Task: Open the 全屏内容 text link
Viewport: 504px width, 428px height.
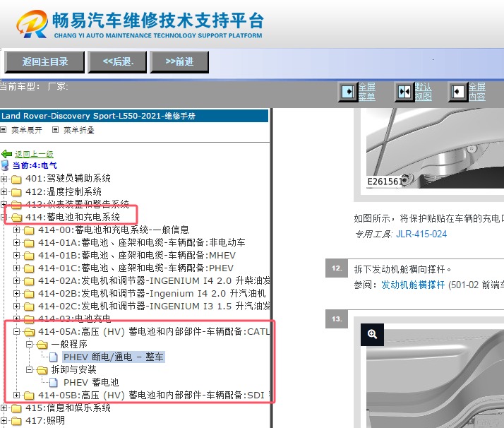Action: tap(477, 92)
